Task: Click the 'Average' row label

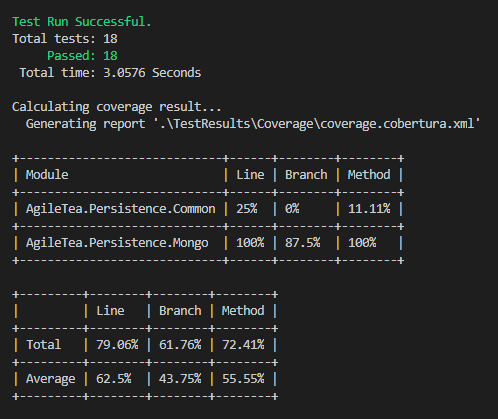Action: (x=51, y=379)
